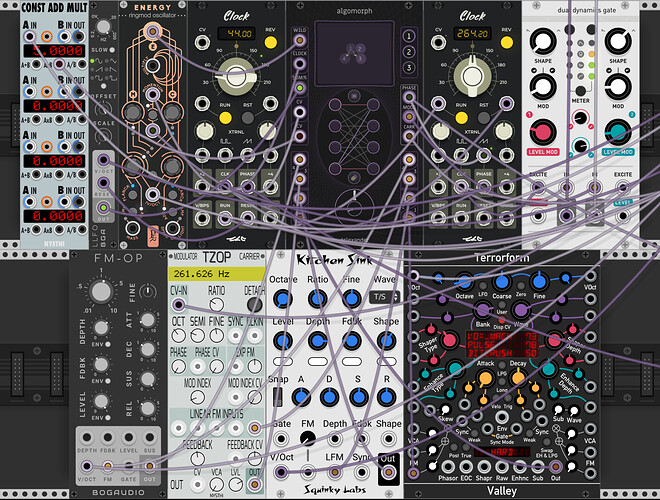Toggle the SLOW switch on the LFO

(x=112, y=50)
